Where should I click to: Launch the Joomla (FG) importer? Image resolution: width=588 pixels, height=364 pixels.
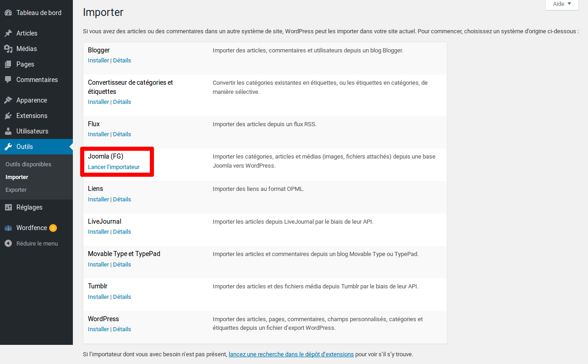tap(113, 167)
